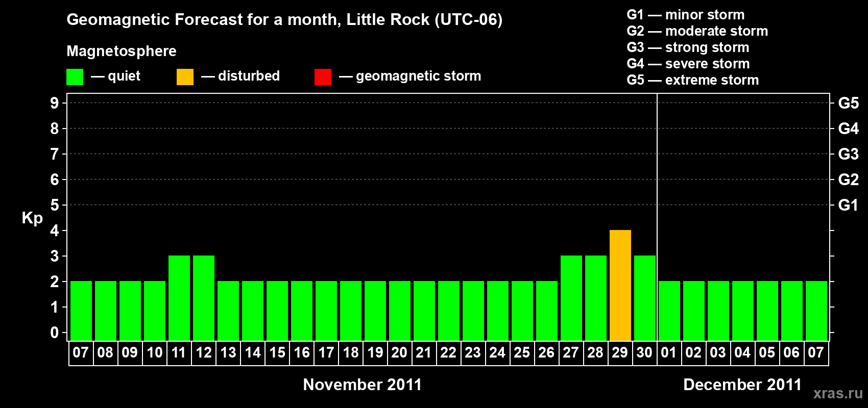Click the Magnetosphere heading
The image size is (868, 408).
pyautogui.click(x=122, y=52)
